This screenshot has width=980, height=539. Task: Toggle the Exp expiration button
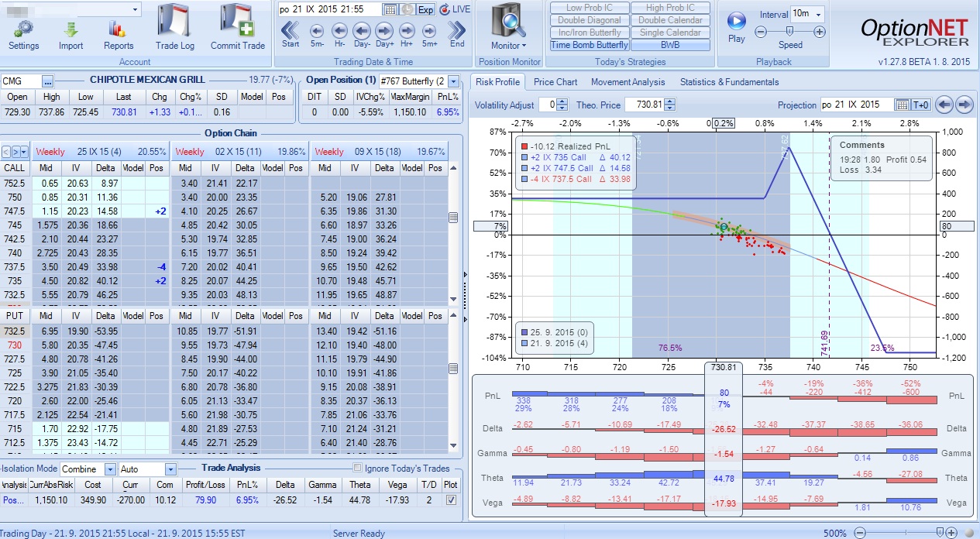(426, 9)
